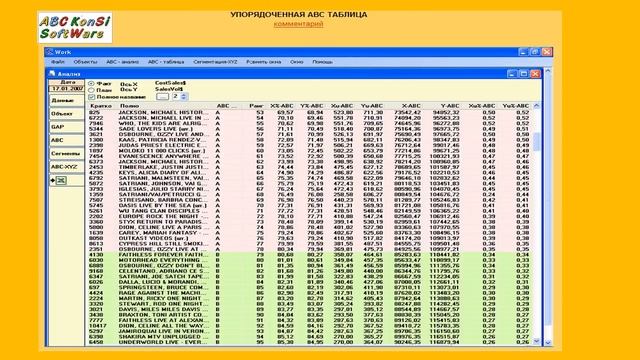
Task: Sort by the Y%-ABC column header
Action: point(312,106)
